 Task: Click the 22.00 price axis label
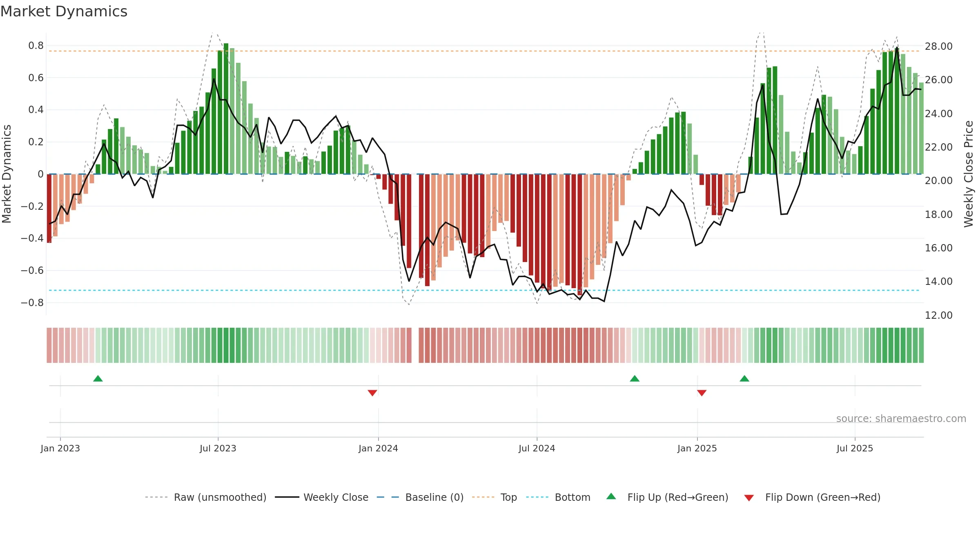click(x=939, y=147)
